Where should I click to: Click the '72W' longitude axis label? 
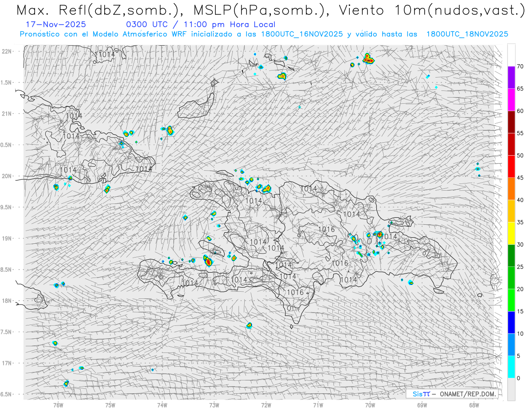click(266, 405)
